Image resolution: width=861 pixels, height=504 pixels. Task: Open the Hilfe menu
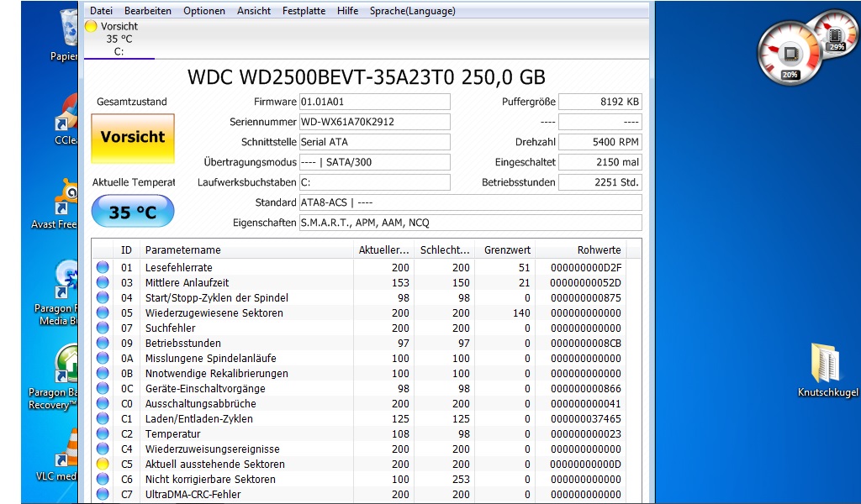[x=347, y=10]
